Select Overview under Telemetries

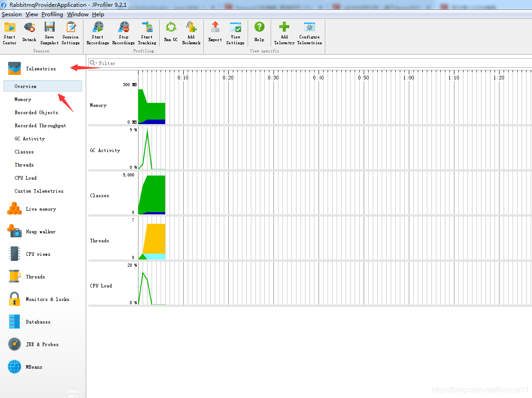pos(43,86)
